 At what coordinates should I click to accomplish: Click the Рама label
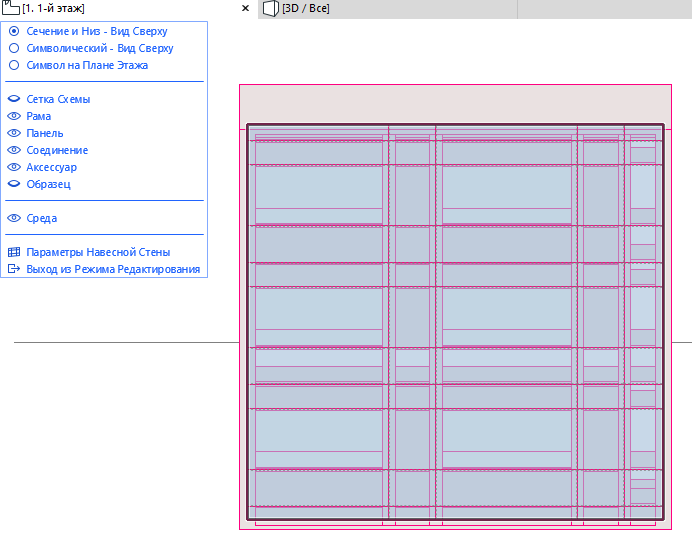click(x=39, y=116)
